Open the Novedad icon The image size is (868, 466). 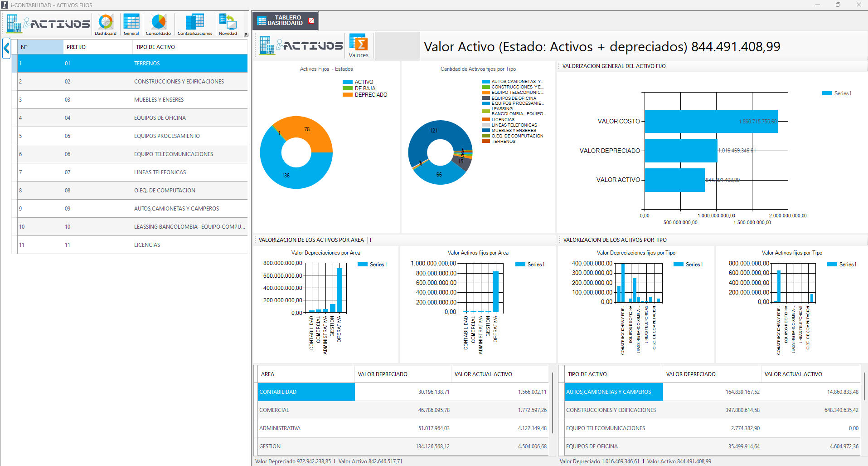(228, 24)
